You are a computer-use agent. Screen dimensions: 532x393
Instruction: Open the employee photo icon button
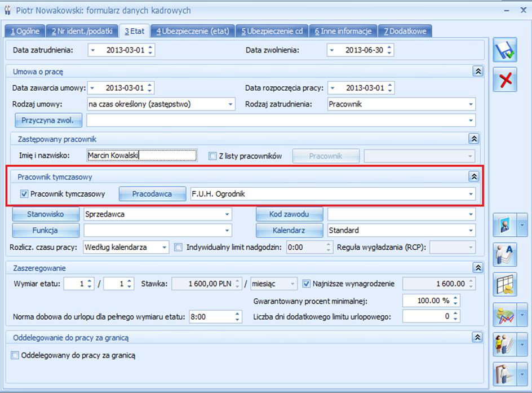click(505, 225)
